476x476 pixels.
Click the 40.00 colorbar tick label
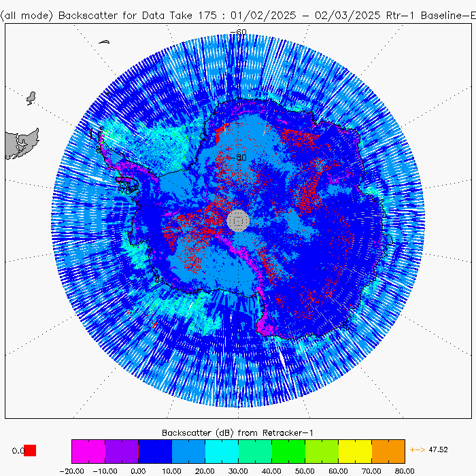[x=271, y=471]
